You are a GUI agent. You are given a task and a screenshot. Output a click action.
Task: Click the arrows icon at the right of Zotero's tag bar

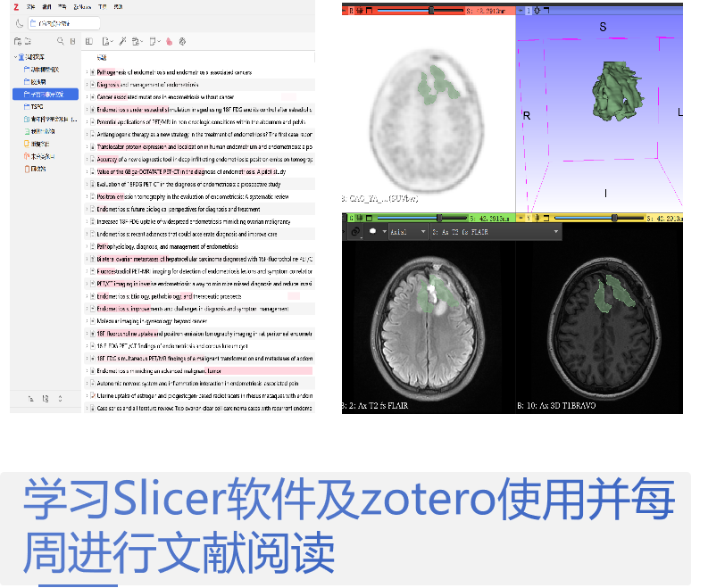pos(60,399)
